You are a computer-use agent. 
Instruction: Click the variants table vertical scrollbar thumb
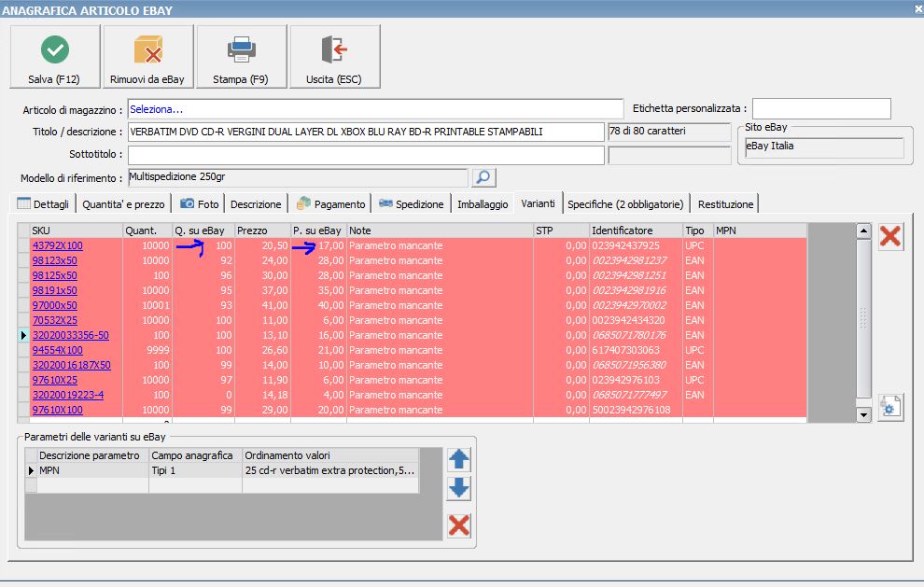click(863, 318)
